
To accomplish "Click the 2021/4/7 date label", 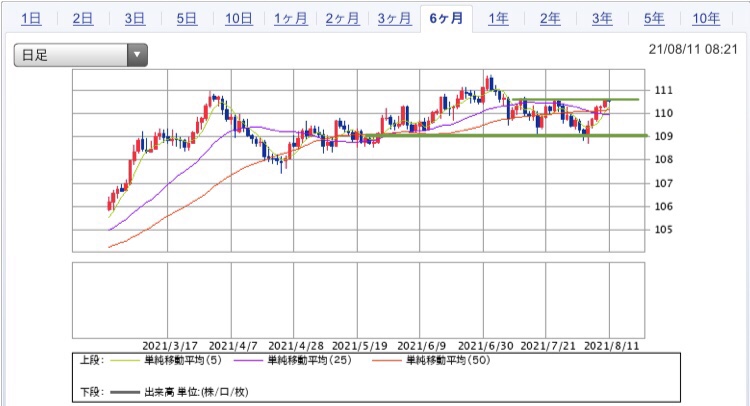I will coord(233,346).
